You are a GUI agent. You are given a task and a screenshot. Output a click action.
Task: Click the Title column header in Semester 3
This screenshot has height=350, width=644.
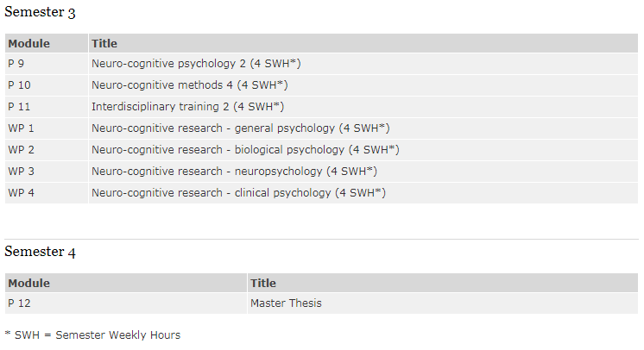click(104, 43)
